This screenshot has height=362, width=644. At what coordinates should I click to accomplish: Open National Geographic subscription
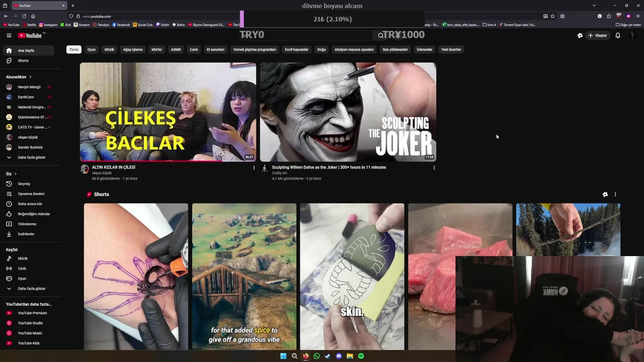(28, 107)
